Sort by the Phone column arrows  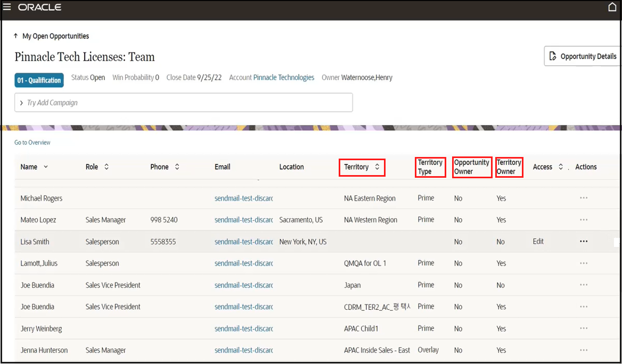177,167
